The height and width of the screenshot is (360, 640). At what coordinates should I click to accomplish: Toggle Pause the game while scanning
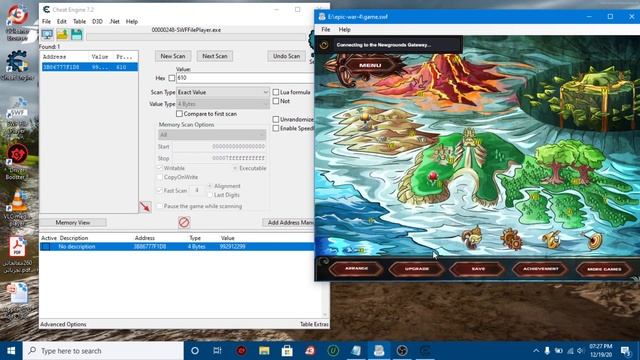(x=160, y=206)
